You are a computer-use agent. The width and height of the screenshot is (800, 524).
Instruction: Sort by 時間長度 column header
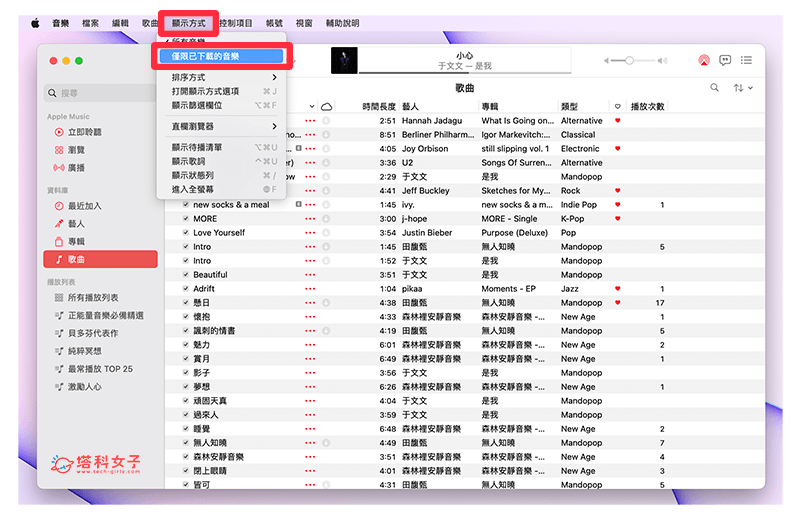pyautogui.click(x=379, y=107)
